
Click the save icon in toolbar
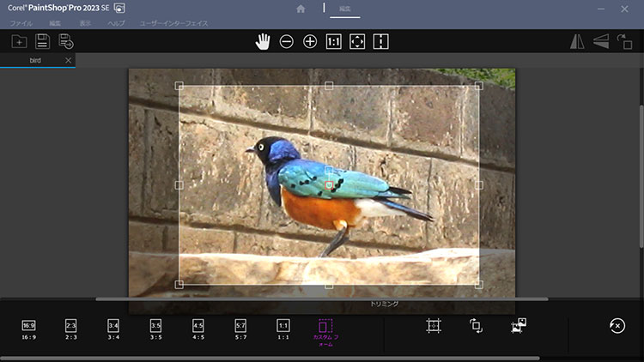[x=42, y=41]
